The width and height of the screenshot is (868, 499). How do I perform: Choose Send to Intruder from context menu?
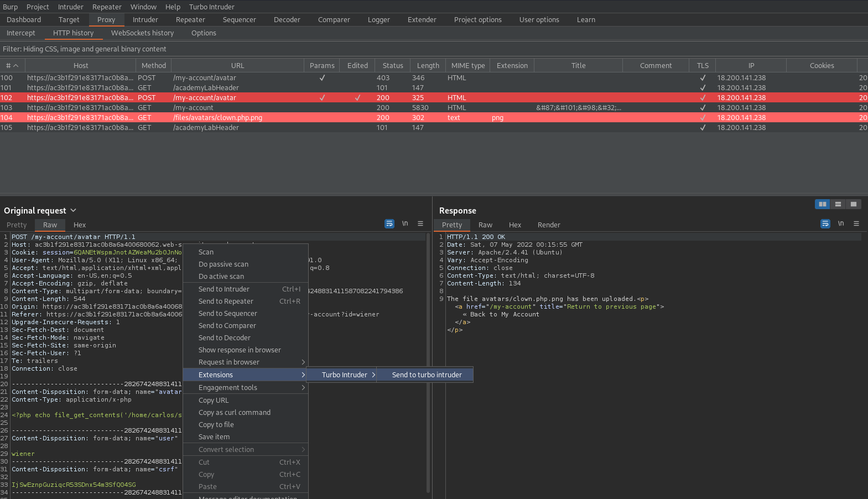tap(246, 289)
